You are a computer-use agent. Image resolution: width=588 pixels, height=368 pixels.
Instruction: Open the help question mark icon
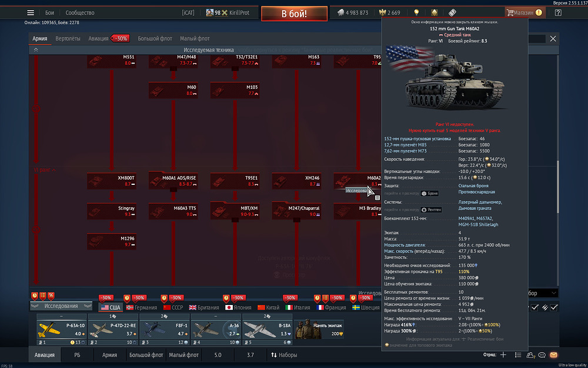pos(558,13)
